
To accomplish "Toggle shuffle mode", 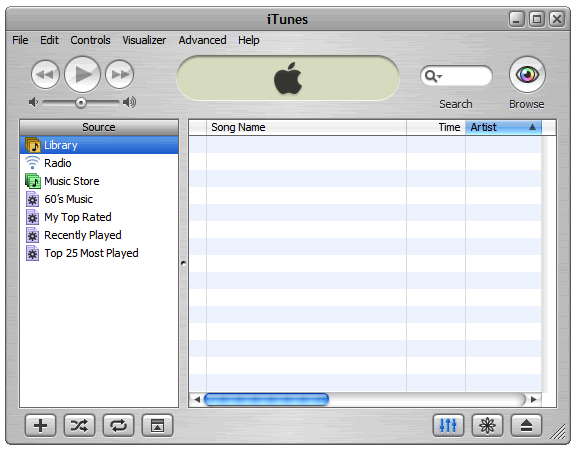I will (79, 425).
